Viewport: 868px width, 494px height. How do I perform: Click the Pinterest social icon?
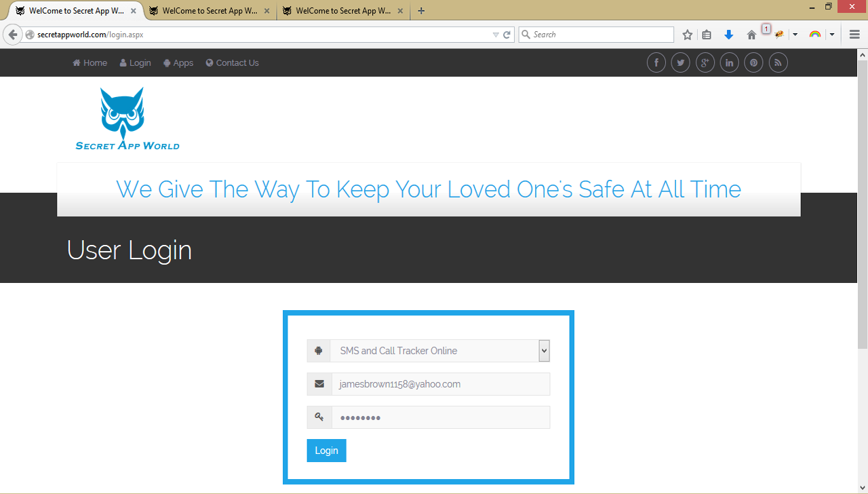[754, 63]
